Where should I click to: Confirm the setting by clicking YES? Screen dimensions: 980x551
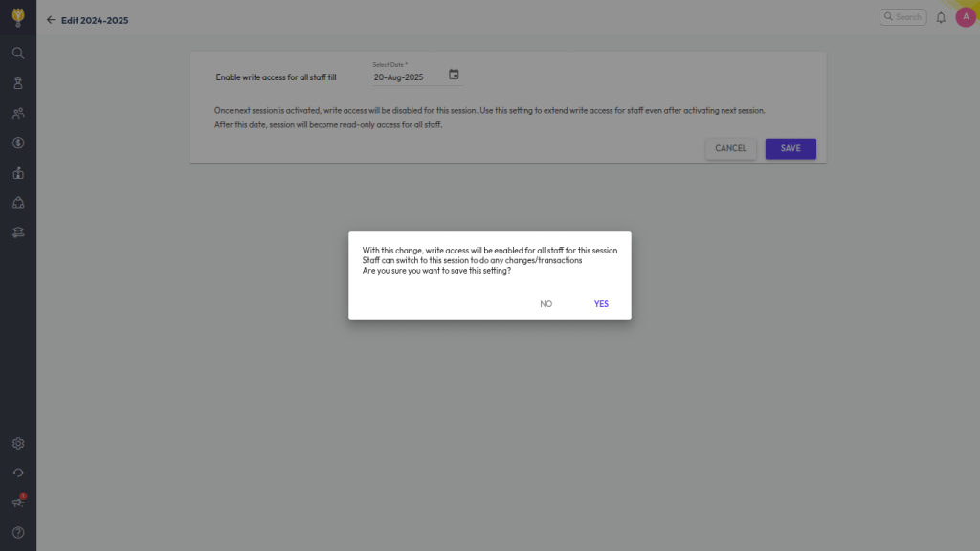(x=601, y=304)
